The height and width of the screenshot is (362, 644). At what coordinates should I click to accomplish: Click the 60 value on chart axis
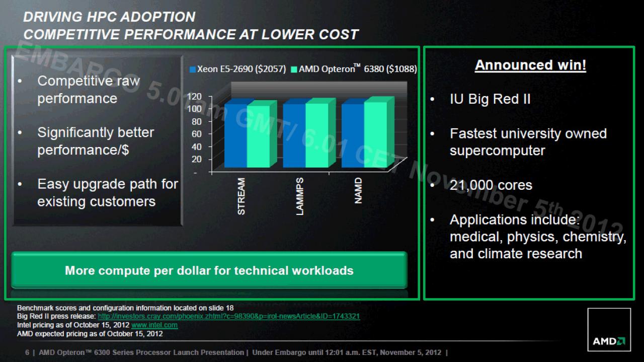tap(197, 134)
